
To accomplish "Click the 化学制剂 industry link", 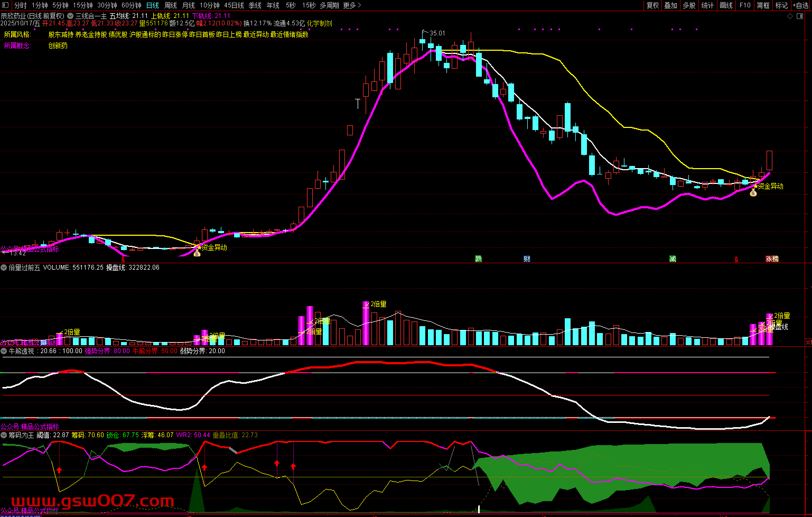I will [320, 24].
